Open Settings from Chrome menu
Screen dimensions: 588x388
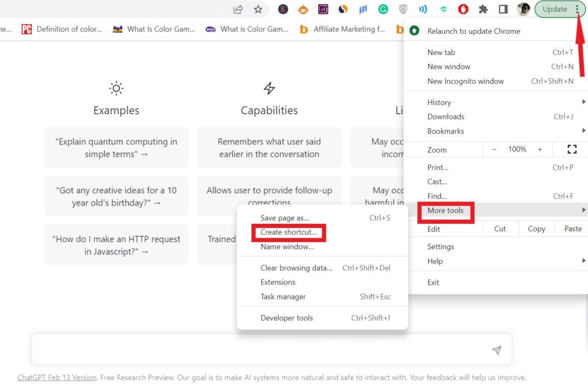coord(496,247)
